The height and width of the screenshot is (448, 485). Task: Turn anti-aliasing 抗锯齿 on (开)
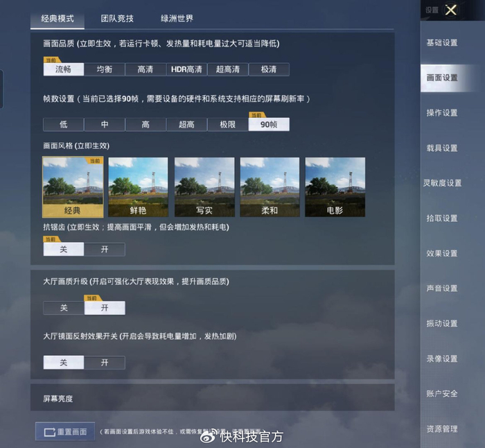click(105, 249)
